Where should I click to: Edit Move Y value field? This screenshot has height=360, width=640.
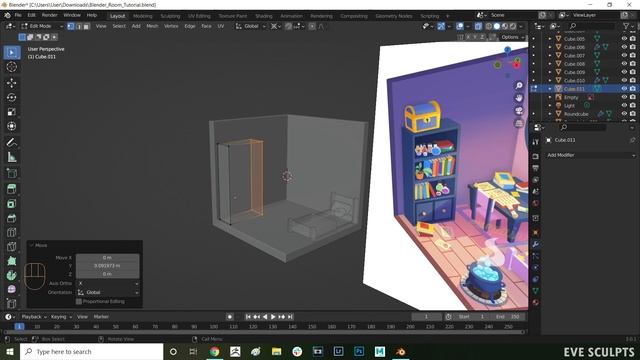(107, 266)
